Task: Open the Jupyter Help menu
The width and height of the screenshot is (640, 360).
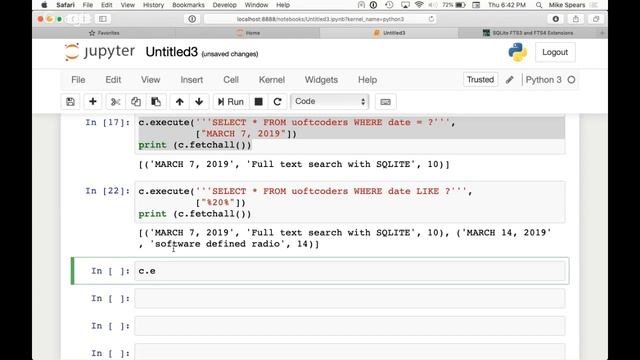Action: coord(367,80)
